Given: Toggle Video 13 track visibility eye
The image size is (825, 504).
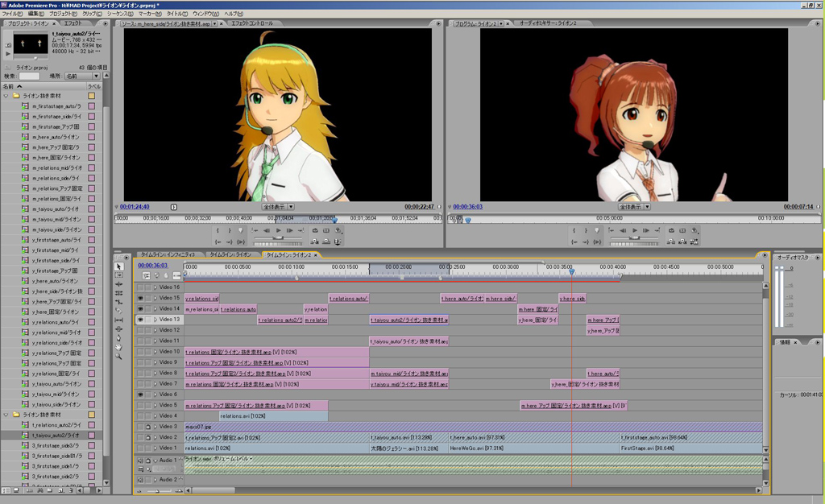Looking at the screenshot, I should pos(140,320).
